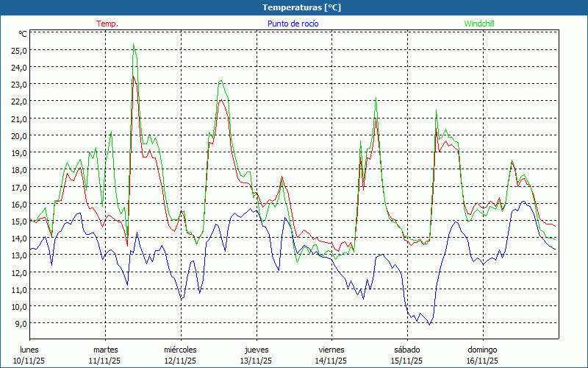Screen dimensions: 588x368
Task: Click the 12,0 value on the temperature axis
Action: click(18, 272)
